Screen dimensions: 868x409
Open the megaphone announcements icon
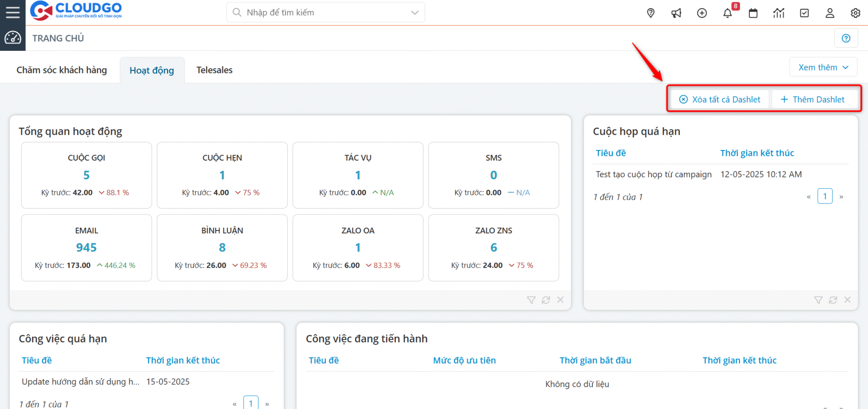pos(676,13)
